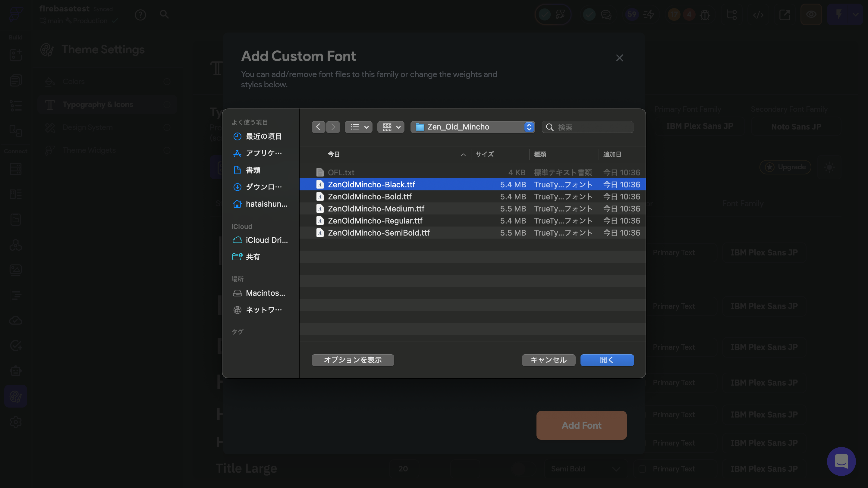Click キャンセル button

point(548,360)
